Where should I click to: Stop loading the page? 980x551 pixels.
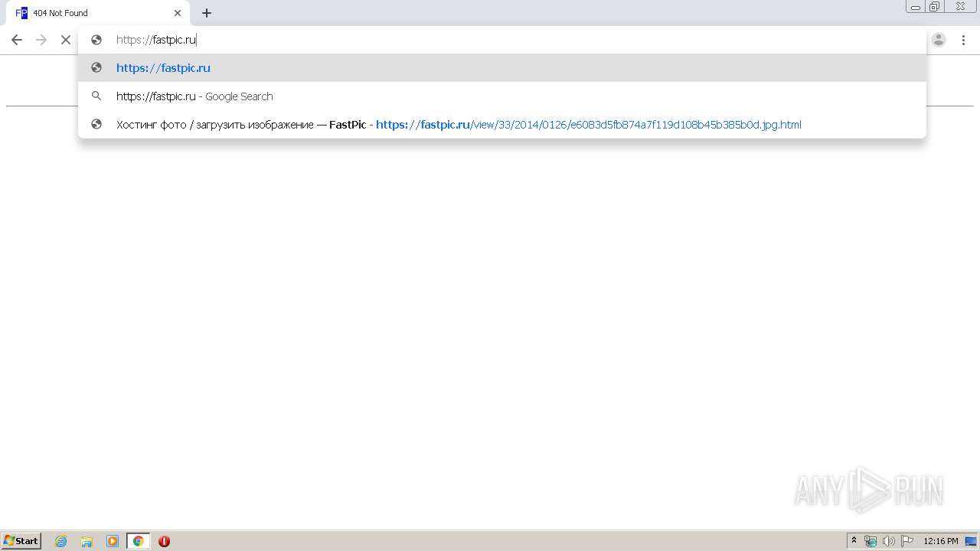[66, 40]
